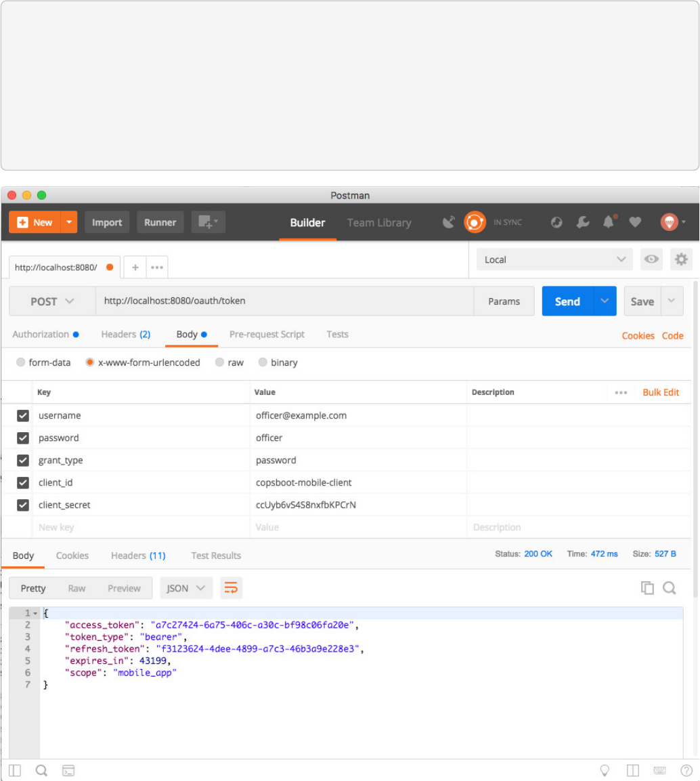Switch to Authorization tab
Screen dimensions: 700x781
click(x=45, y=334)
